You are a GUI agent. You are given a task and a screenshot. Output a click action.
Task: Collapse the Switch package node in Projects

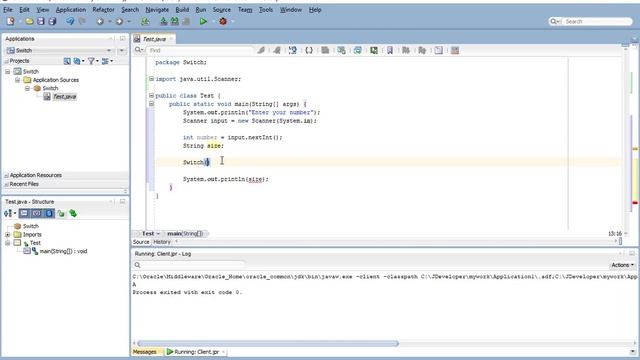click(27, 88)
